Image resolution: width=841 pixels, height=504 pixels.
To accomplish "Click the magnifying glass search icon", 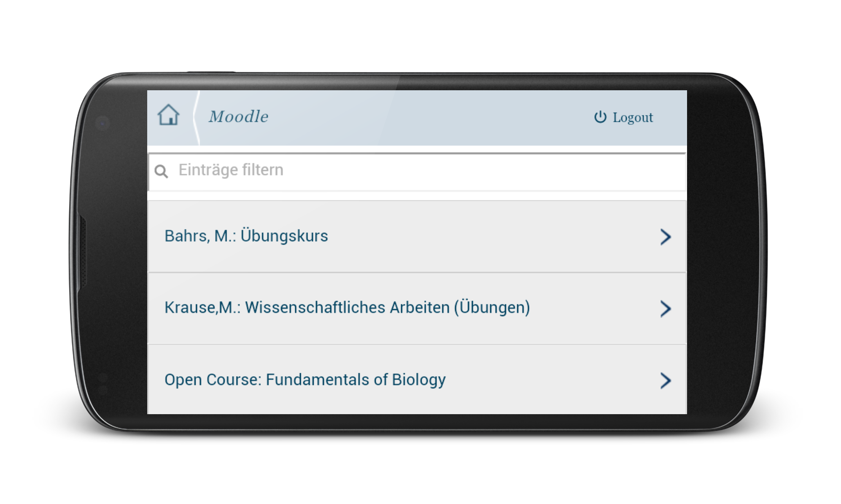I will coord(161,171).
